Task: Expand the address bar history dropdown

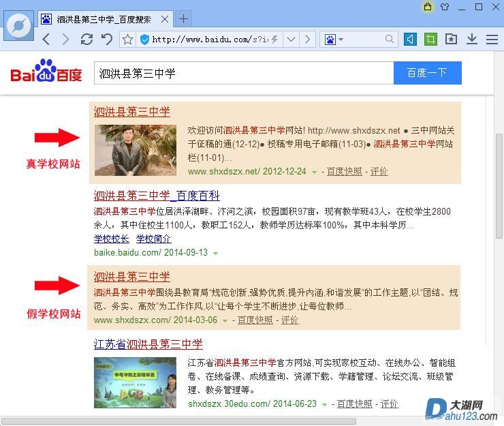Action: click(291, 40)
